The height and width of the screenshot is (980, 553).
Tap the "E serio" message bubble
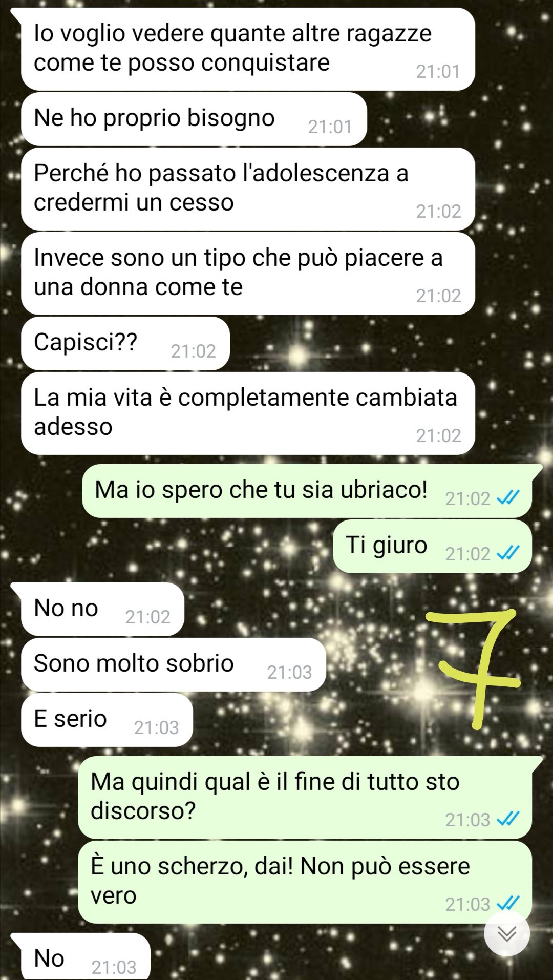107,720
